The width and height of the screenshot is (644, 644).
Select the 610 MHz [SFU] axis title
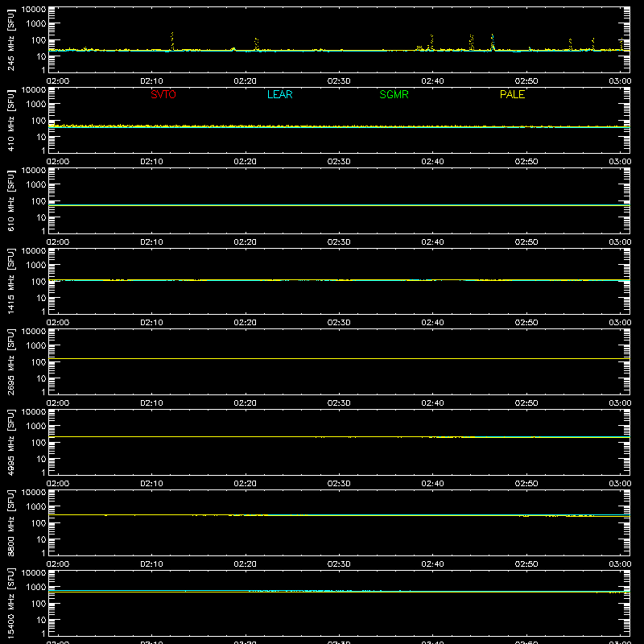11,200
